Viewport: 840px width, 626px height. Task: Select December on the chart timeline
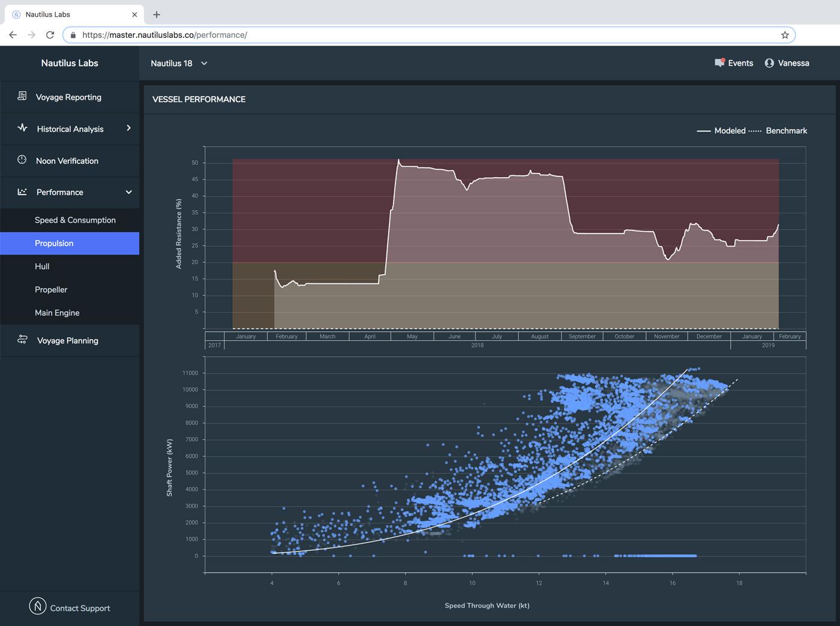[x=709, y=336]
